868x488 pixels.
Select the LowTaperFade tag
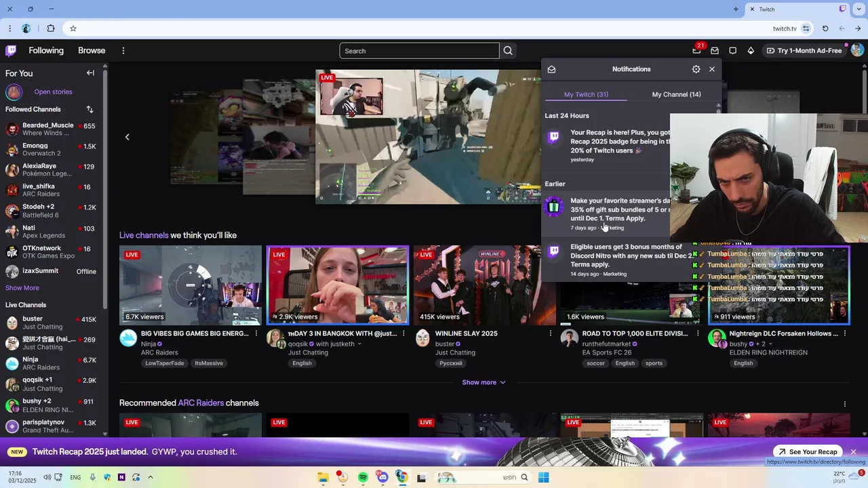coord(165,363)
